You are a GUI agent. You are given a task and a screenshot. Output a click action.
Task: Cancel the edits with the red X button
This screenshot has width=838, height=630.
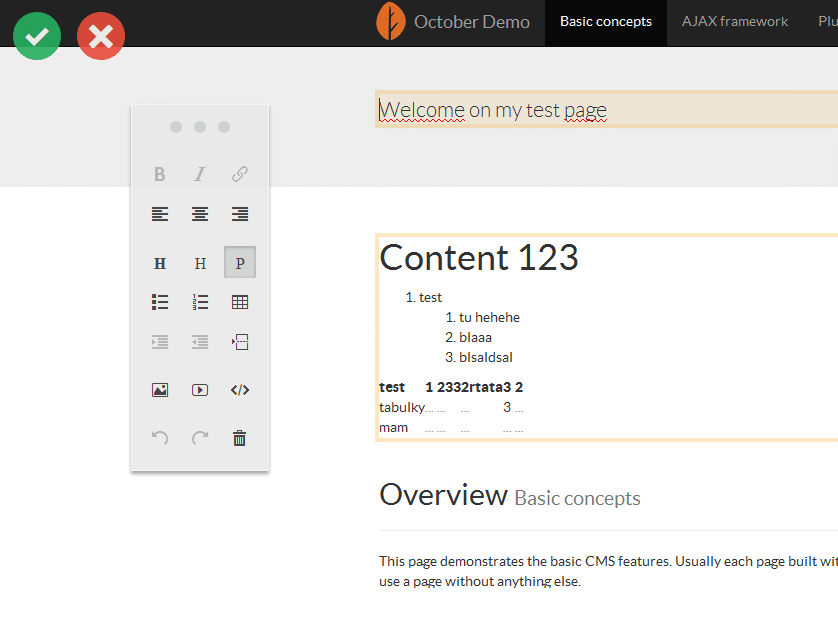point(101,36)
